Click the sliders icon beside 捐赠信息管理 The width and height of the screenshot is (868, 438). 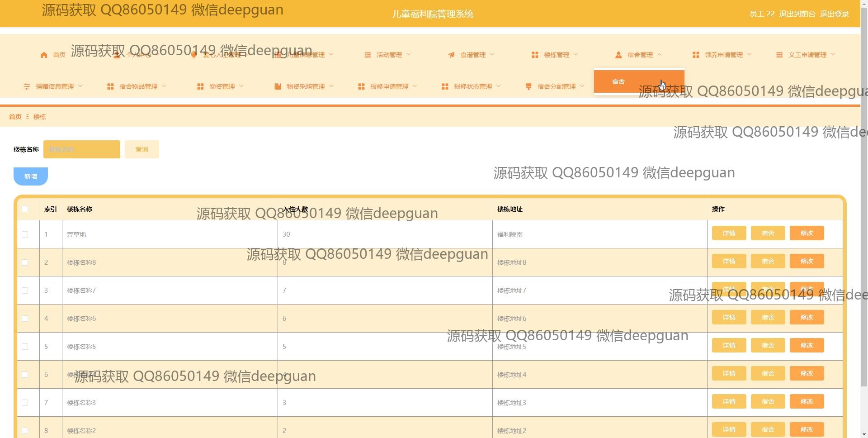[x=27, y=86]
